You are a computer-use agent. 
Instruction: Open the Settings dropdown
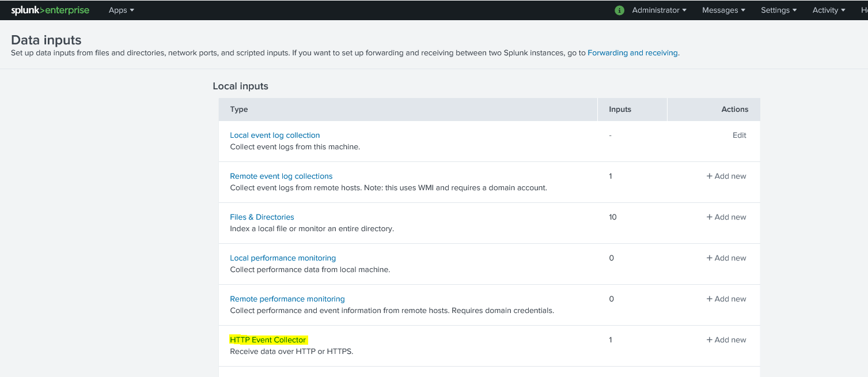pyautogui.click(x=779, y=10)
